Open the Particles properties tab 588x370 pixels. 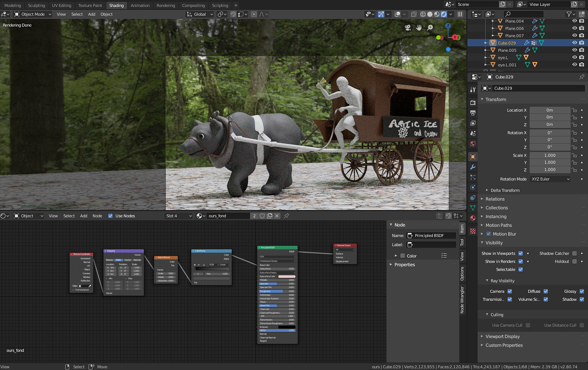tap(473, 177)
